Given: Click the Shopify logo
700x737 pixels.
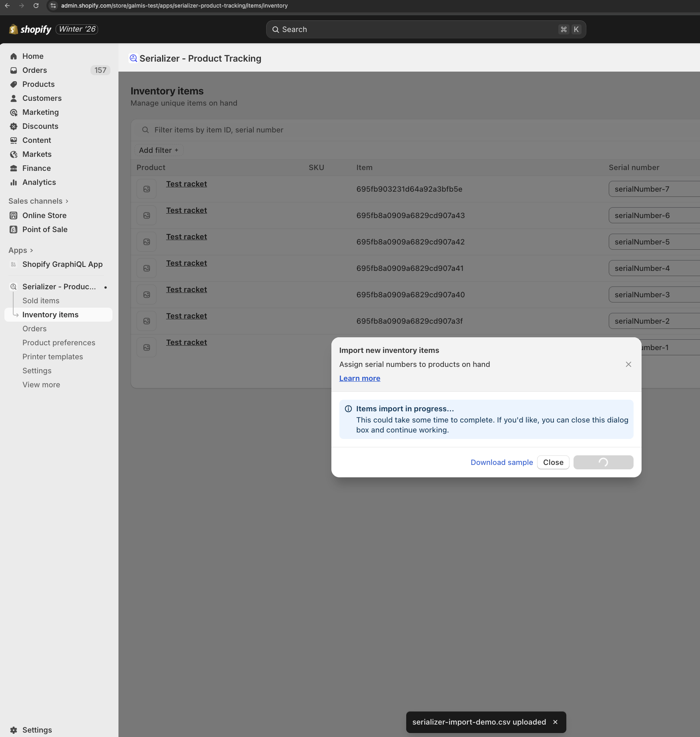Looking at the screenshot, I should pos(30,30).
